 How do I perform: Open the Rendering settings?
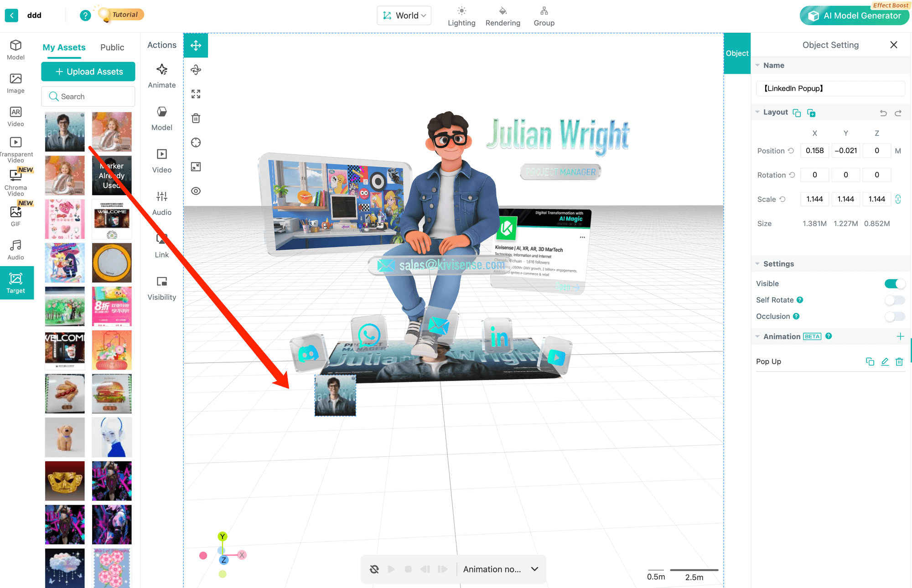pos(503,15)
